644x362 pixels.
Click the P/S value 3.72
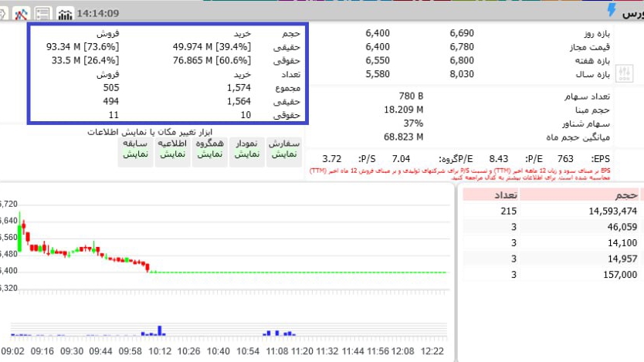coord(332,159)
